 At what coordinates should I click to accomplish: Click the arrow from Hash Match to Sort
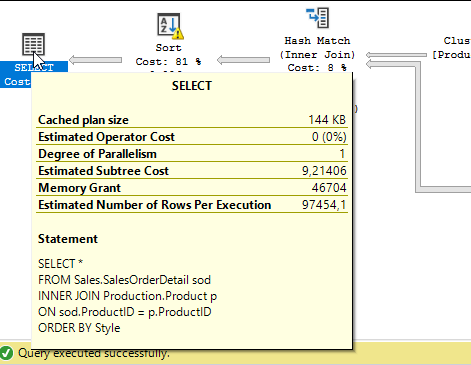tap(243, 60)
